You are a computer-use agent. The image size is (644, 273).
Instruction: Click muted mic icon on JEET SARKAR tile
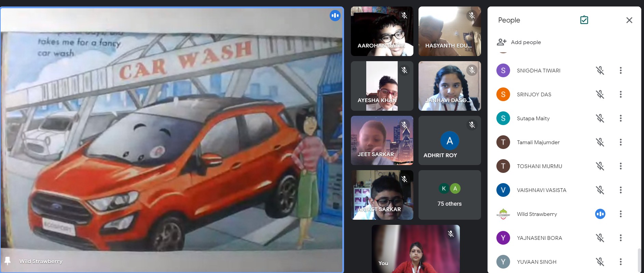click(x=404, y=125)
